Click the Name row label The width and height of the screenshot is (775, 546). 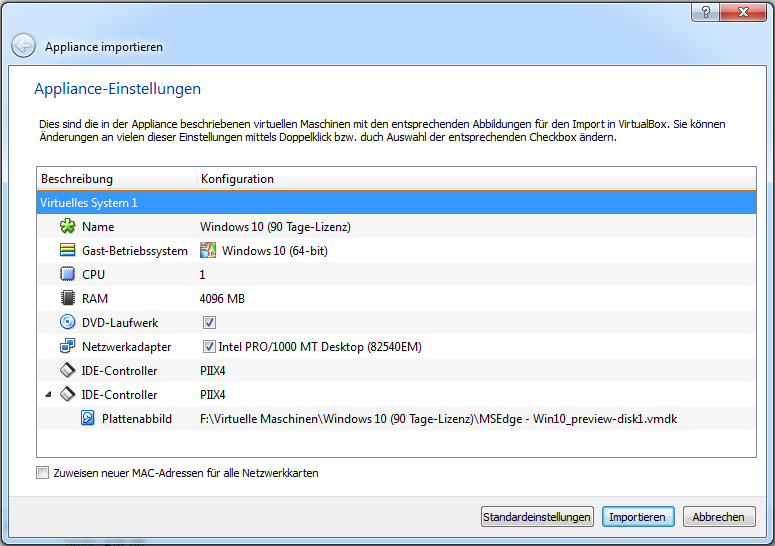click(x=98, y=227)
